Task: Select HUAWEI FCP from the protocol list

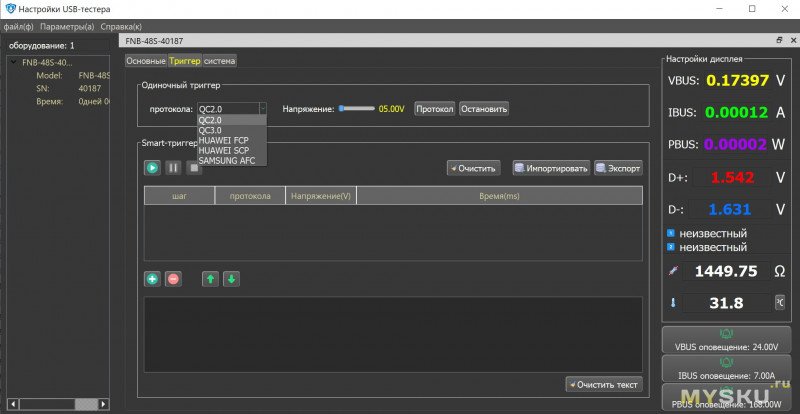Action: [x=223, y=140]
